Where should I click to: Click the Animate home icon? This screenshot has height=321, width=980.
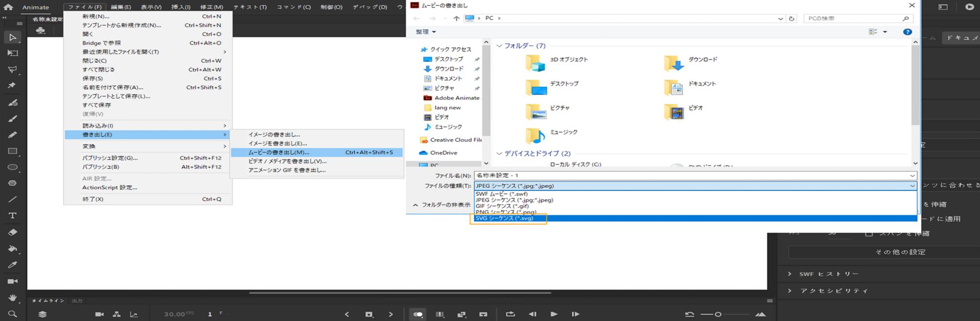[x=8, y=7]
